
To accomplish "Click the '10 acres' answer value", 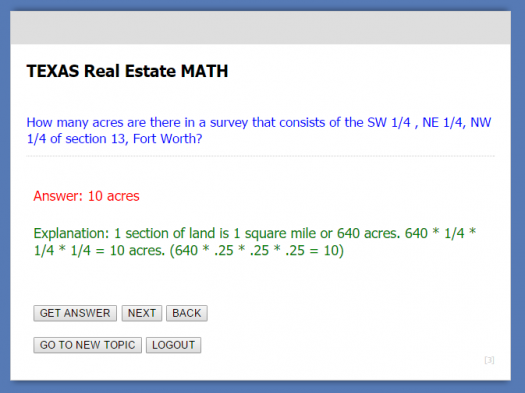I will [x=114, y=196].
